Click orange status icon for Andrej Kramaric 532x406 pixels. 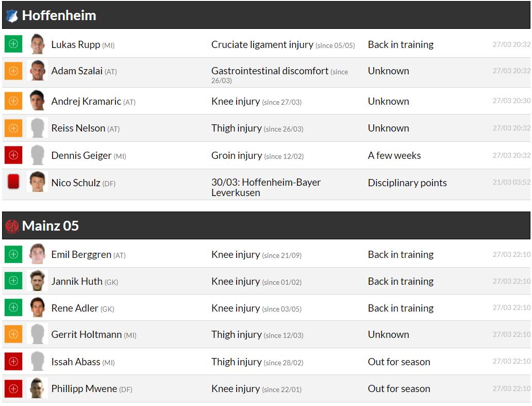tap(13, 101)
